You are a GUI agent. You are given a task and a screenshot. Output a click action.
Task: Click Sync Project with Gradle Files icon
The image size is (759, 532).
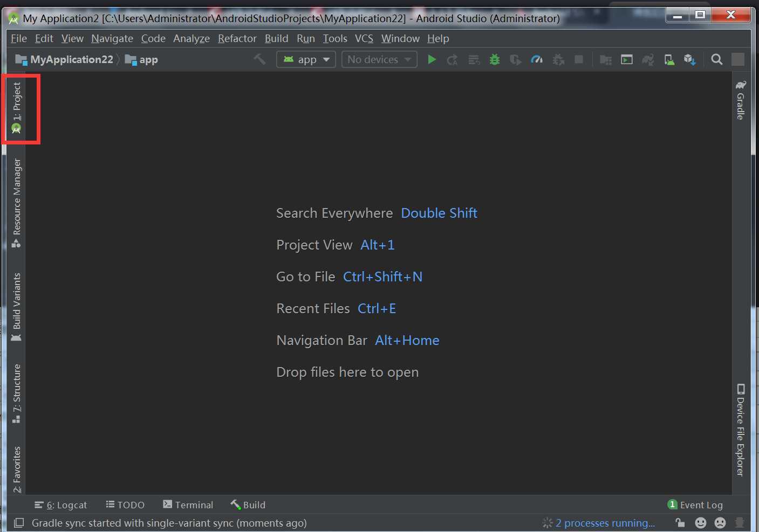(x=648, y=59)
